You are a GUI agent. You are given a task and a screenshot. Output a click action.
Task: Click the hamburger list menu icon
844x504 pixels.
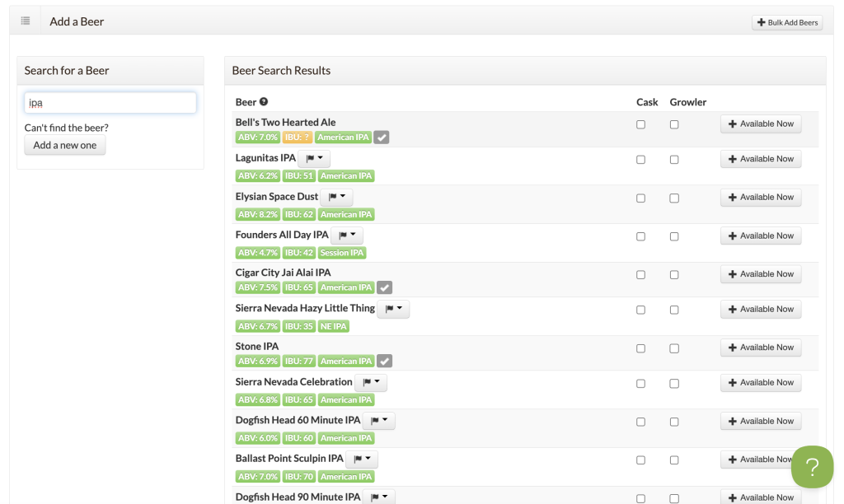[26, 21]
